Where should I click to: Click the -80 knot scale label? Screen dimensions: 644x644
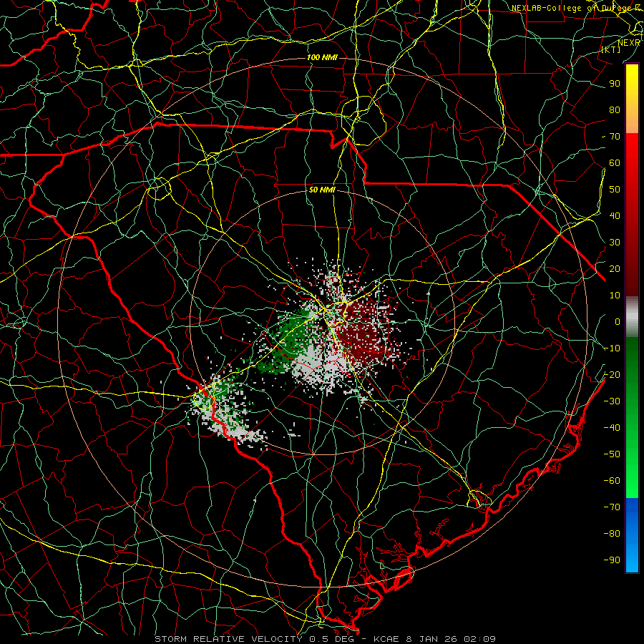coord(612,534)
